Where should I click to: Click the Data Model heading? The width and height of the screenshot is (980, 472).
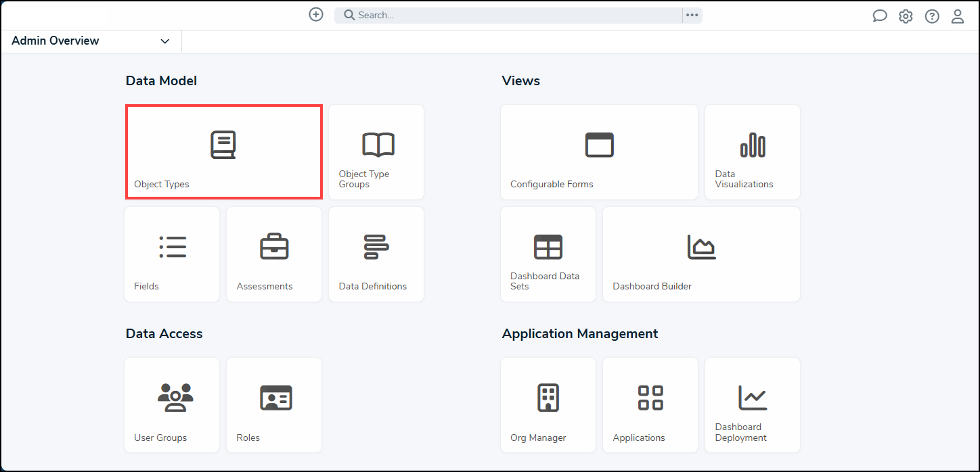pyautogui.click(x=161, y=80)
